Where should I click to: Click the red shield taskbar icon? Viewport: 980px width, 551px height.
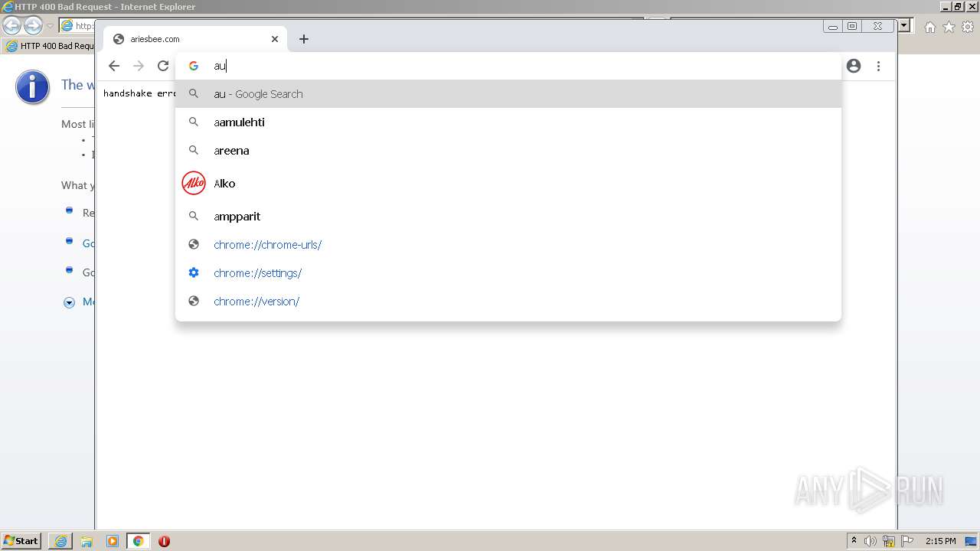coord(164,541)
